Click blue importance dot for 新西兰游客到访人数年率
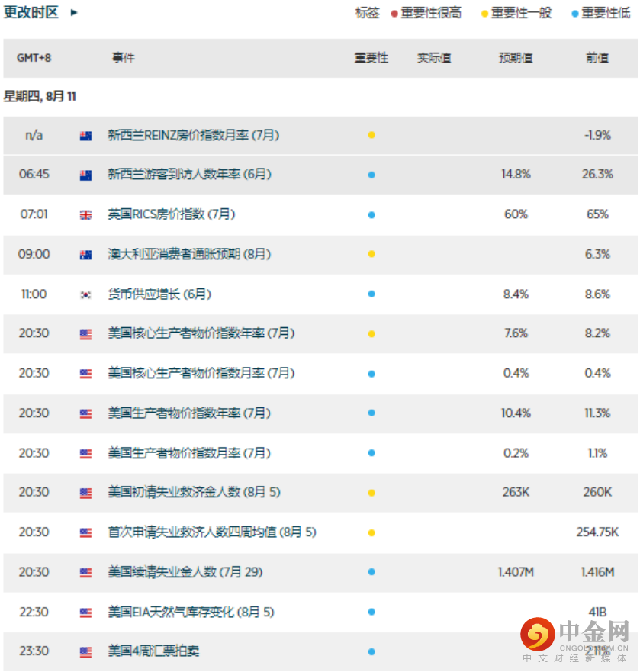This screenshot has width=640, height=672. tap(371, 175)
